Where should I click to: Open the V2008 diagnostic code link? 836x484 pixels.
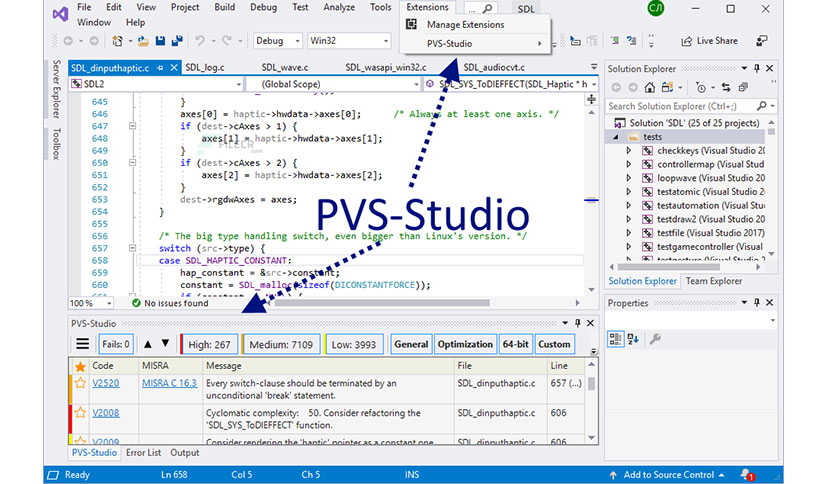106,413
